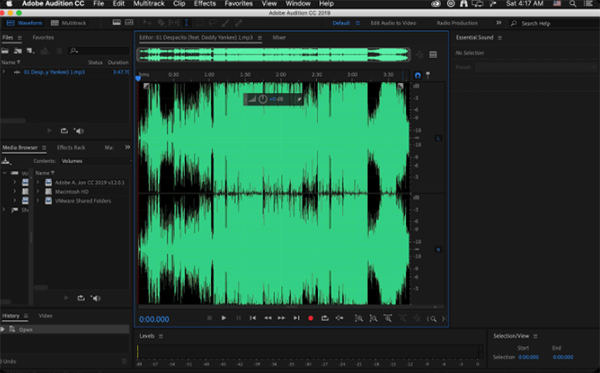Open Spotlight search in macOS menu bar
This screenshot has width=600, height=373.
pos(572,3)
